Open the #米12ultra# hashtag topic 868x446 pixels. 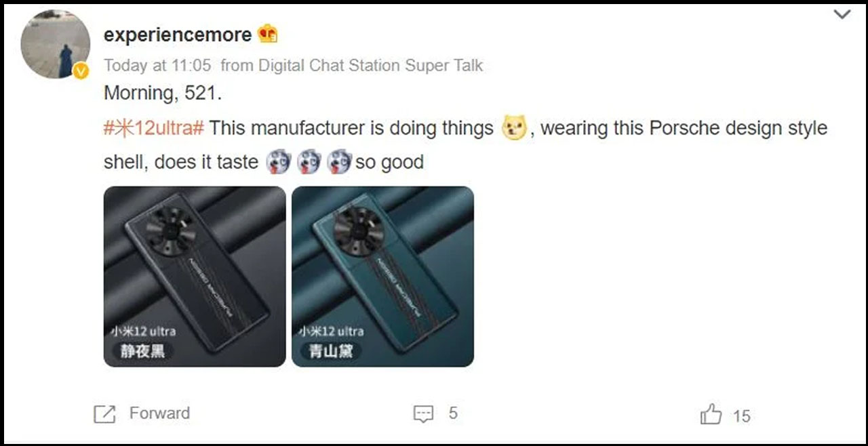click(x=154, y=128)
